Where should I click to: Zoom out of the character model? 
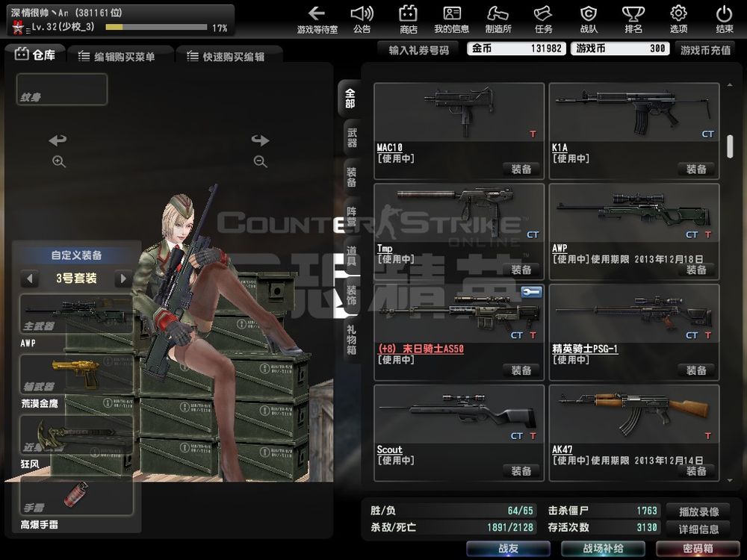click(260, 161)
